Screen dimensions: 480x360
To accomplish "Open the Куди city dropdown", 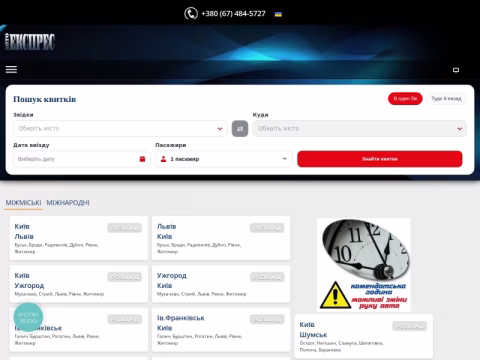I will [360, 129].
